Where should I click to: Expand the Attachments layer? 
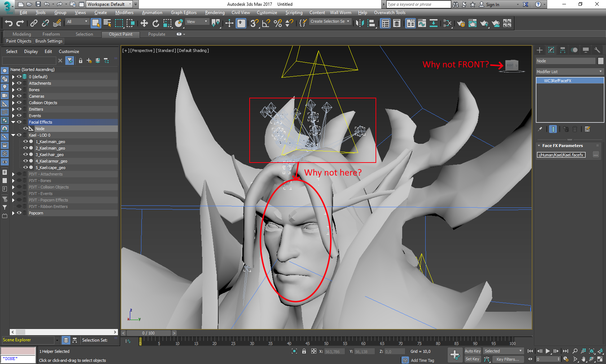(x=13, y=83)
